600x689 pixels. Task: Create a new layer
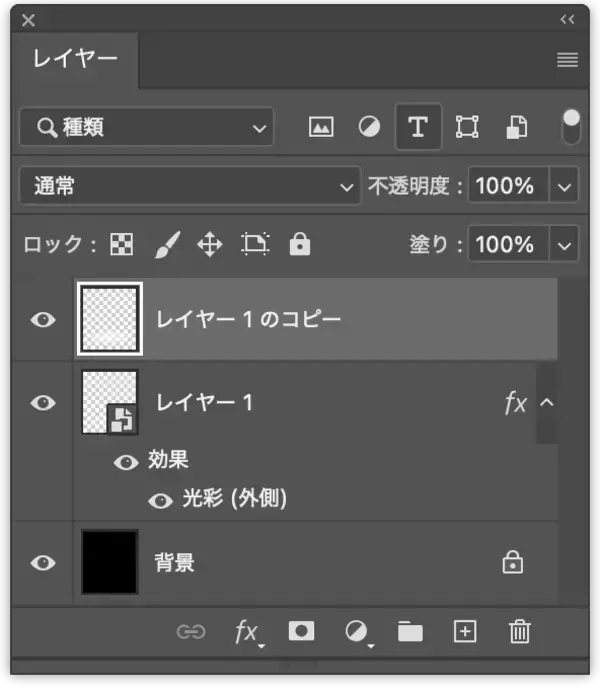coord(465,631)
